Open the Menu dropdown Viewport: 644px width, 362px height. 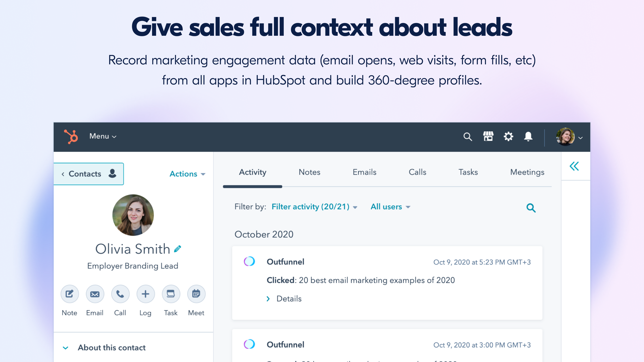(103, 136)
